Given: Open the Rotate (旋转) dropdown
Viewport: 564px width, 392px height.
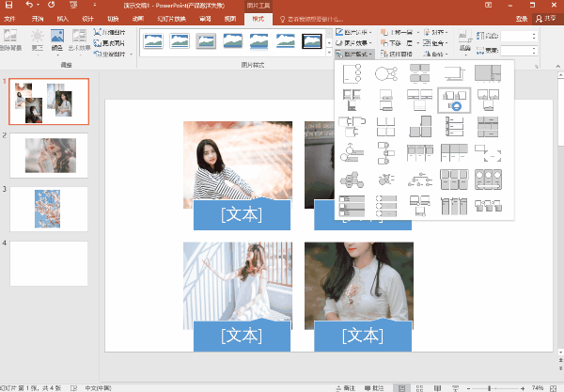Looking at the screenshot, I should pos(436,54).
